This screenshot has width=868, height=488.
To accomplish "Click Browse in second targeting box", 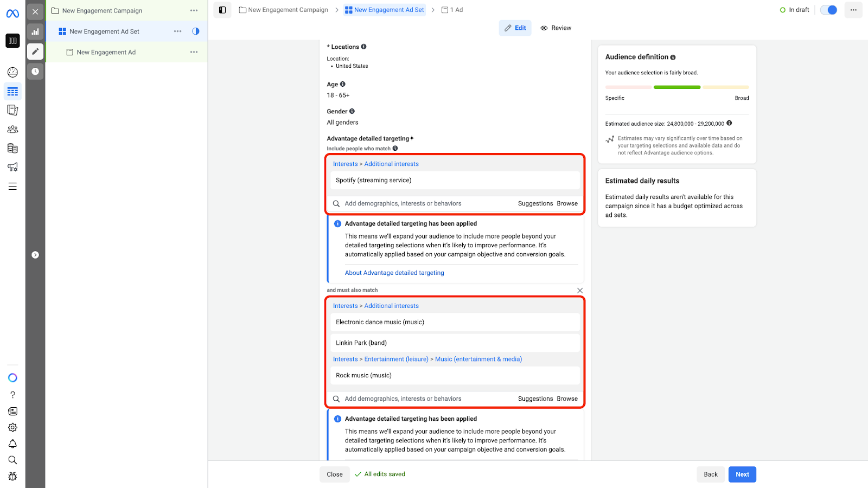I will click(x=567, y=399).
